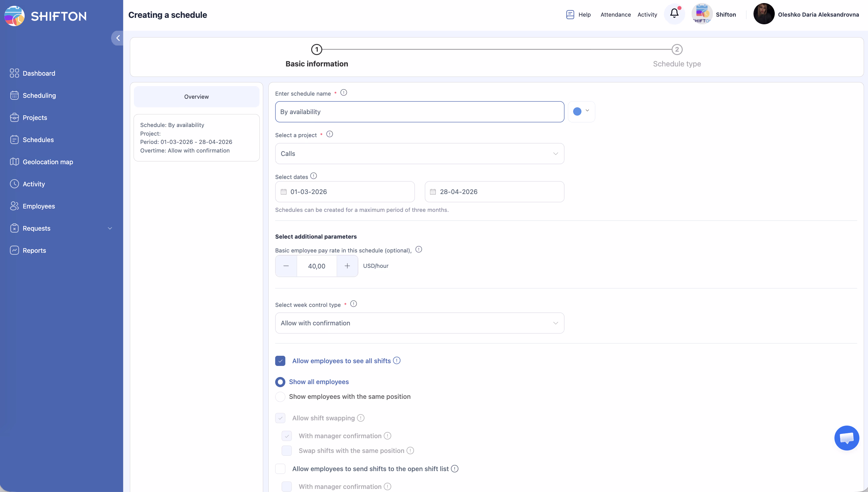Uncheck Allow employees to see all shifts
The image size is (868, 492).
280,361
